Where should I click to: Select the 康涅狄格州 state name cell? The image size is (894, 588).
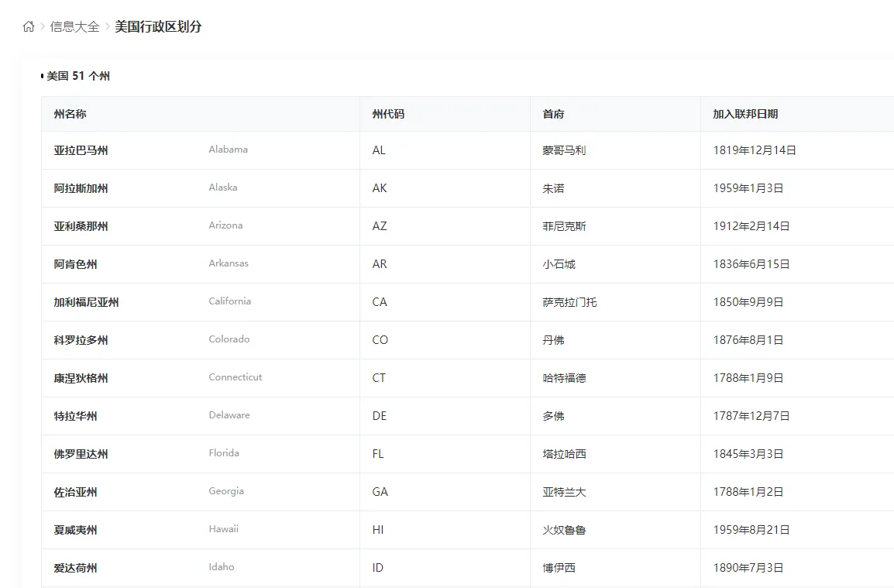click(81, 378)
